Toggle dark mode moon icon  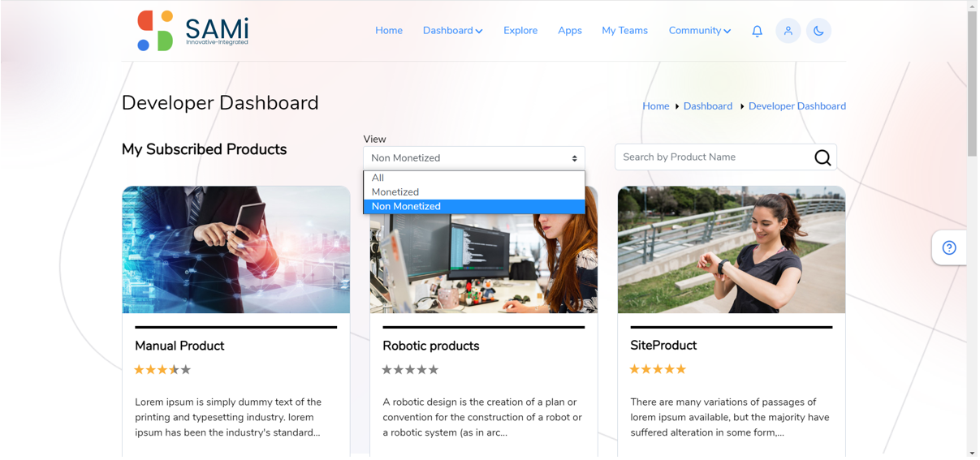(x=818, y=31)
